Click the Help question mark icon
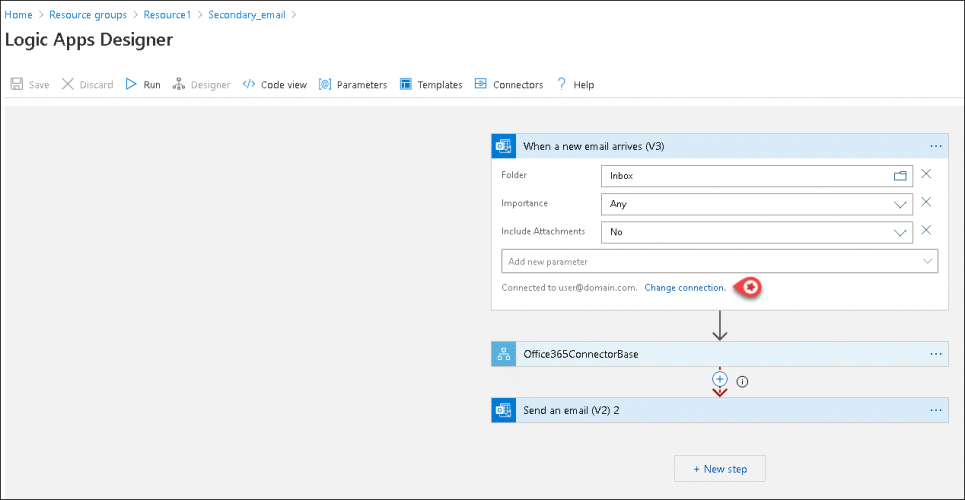 click(x=562, y=85)
